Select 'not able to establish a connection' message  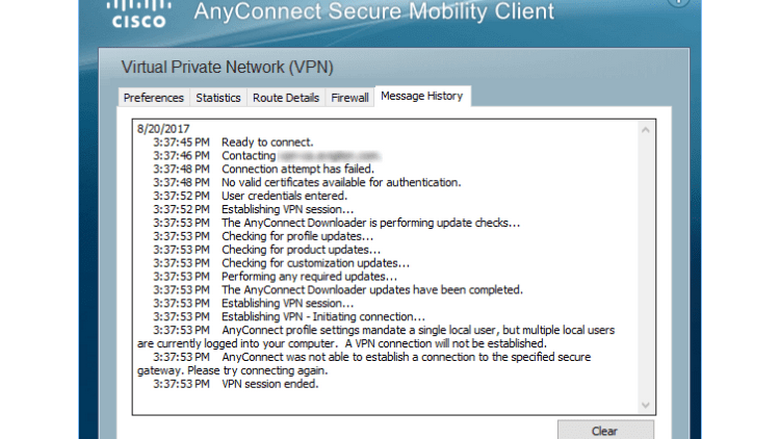pos(364,363)
